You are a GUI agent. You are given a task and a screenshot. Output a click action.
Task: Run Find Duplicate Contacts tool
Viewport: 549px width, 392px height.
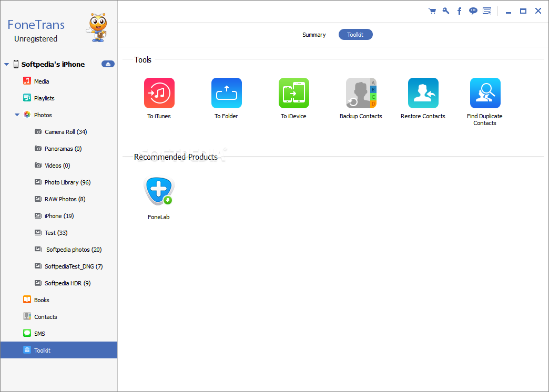485,93
